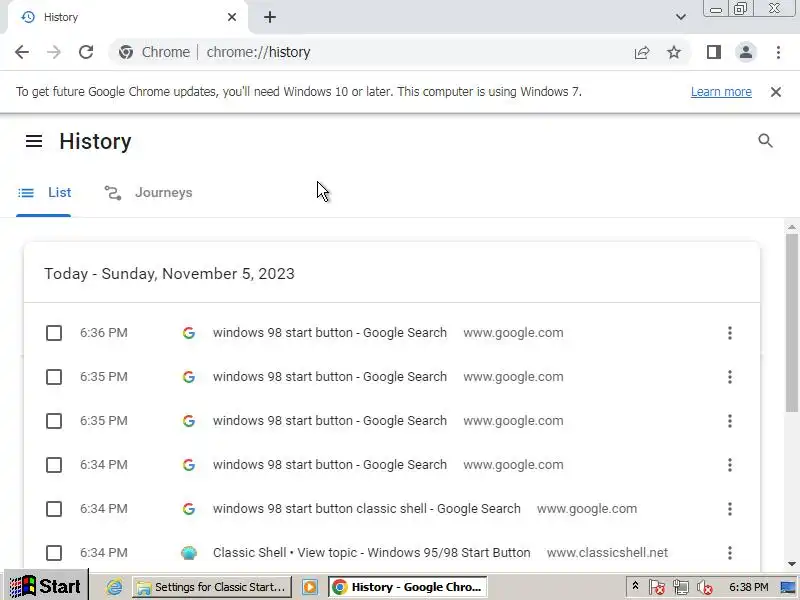800x600 pixels.
Task: Open a new tab with the plus button
Action: pos(270,17)
